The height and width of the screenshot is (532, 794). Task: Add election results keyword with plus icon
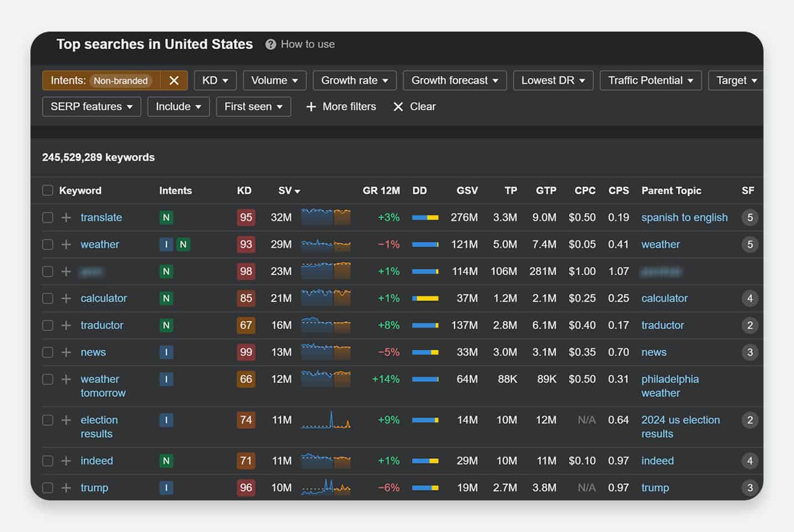66,420
